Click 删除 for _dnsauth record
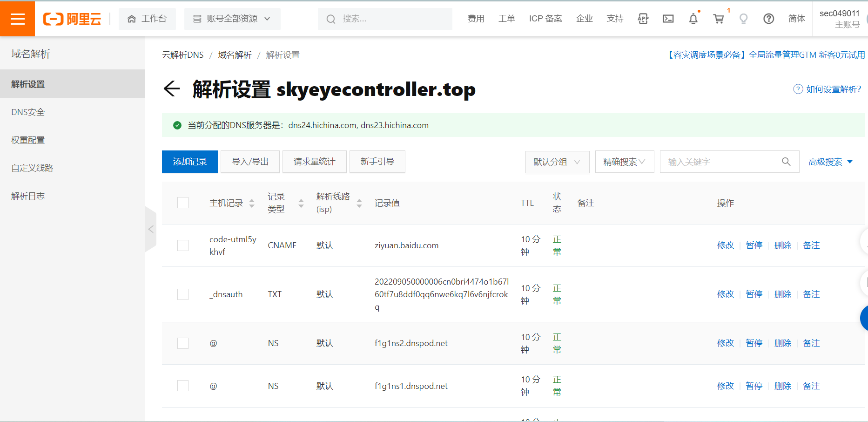 pos(783,294)
